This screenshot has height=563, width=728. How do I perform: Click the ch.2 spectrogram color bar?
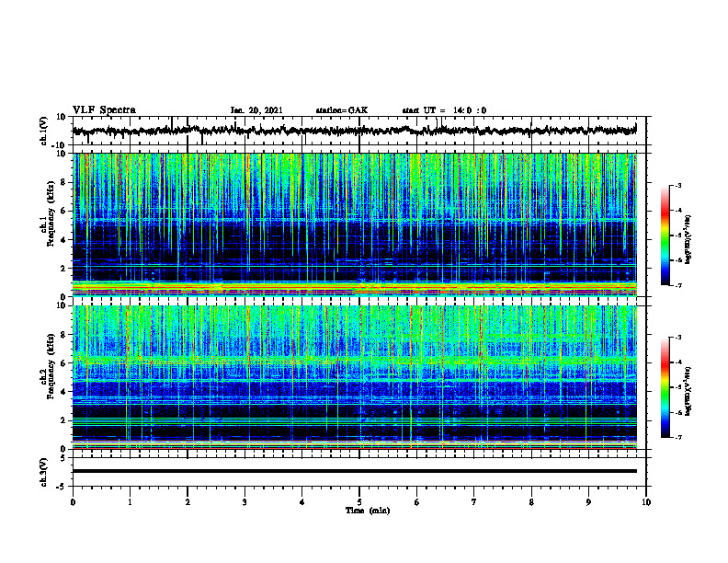coord(665,387)
